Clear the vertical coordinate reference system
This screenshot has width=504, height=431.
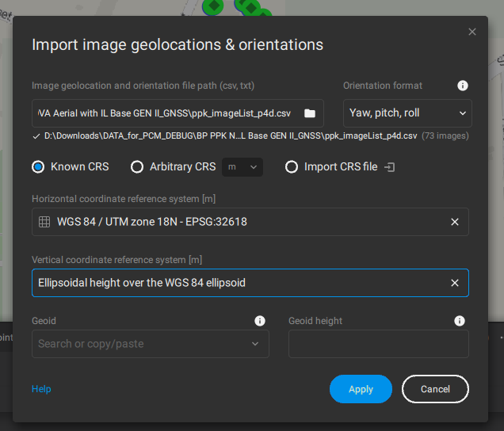[455, 283]
